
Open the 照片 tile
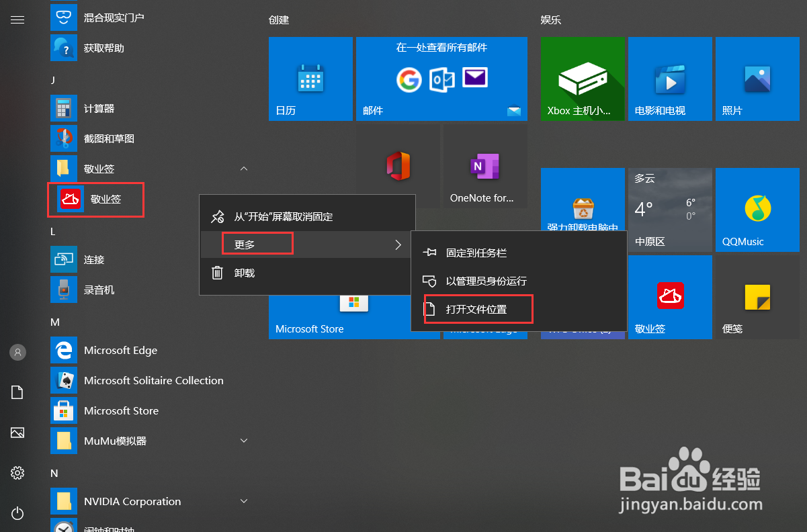[757, 79]
